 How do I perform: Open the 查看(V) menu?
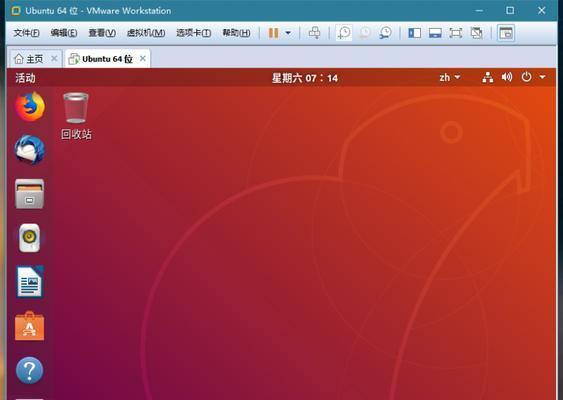pos(102,33)
